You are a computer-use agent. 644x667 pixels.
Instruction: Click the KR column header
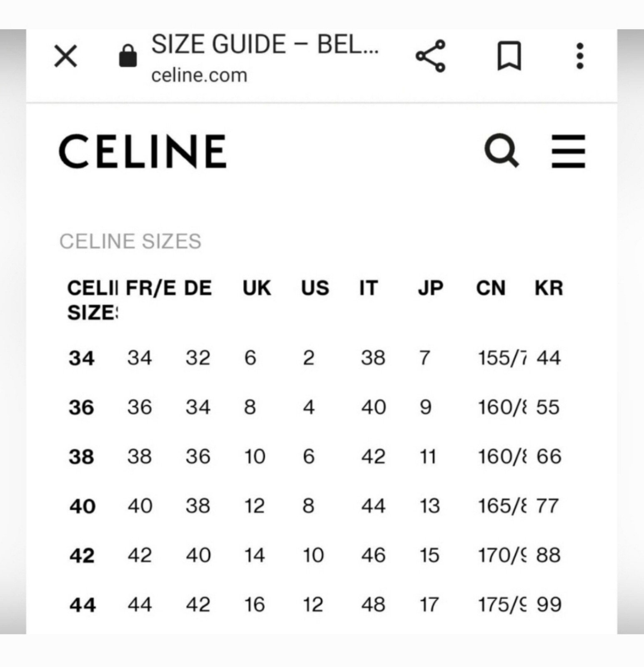[549, 288]
